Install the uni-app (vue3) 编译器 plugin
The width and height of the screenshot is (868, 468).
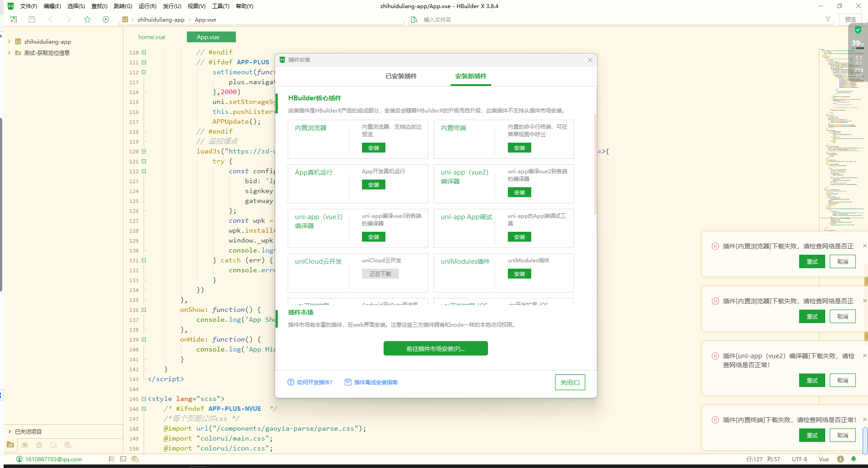(374, 237)
